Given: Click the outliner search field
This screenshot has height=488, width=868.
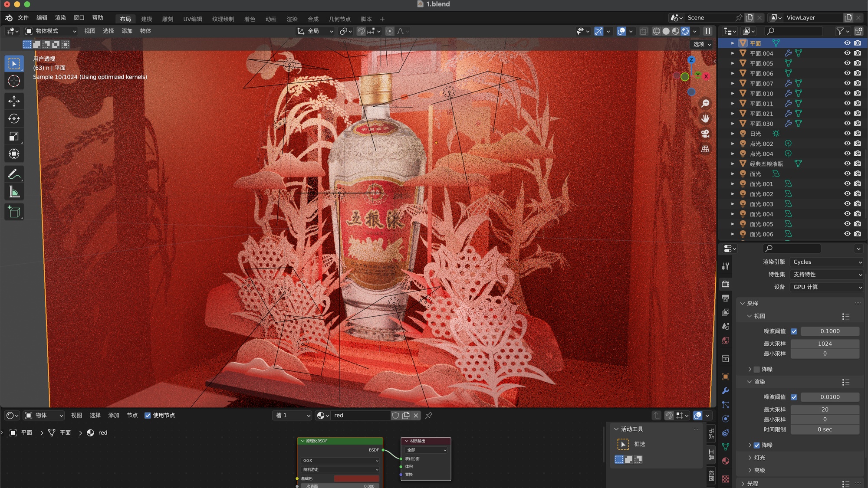Looking at the screenshot, I should tap(794, 31).
